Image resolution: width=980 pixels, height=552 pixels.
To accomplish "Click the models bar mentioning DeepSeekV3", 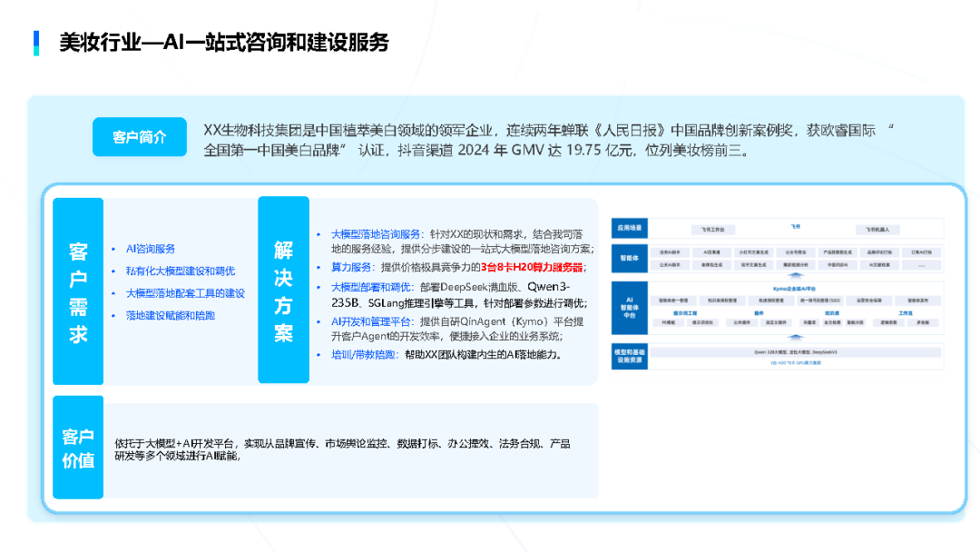I will click(796, 352).
